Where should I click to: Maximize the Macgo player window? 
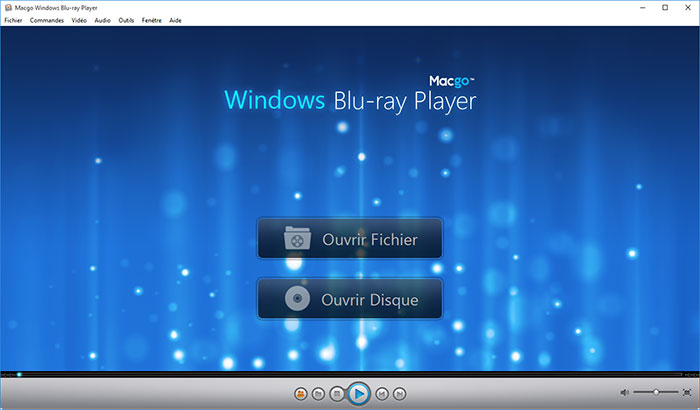coord(665,8)
